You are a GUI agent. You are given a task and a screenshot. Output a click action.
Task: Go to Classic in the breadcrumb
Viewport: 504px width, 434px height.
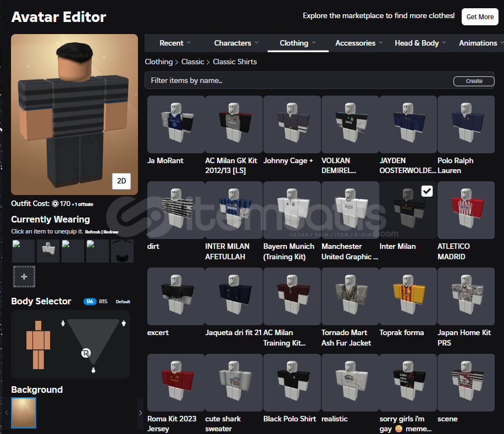(x=192, y=62)
